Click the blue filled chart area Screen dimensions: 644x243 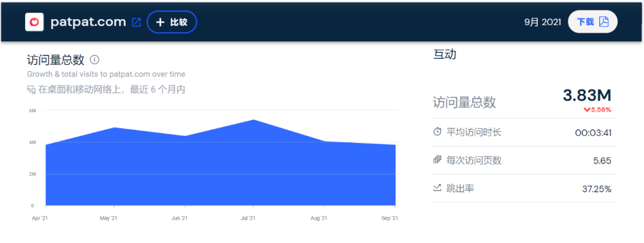(221, 173)
